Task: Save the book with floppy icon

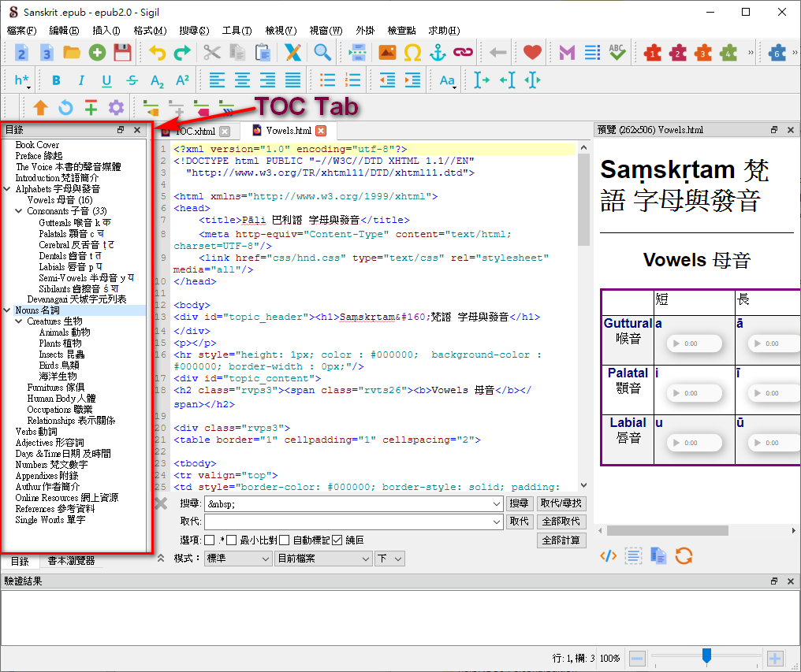Action: [x=123, y=53]
